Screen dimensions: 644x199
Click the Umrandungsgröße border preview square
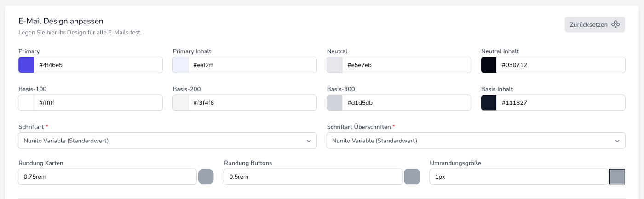[x=617, y=177]
